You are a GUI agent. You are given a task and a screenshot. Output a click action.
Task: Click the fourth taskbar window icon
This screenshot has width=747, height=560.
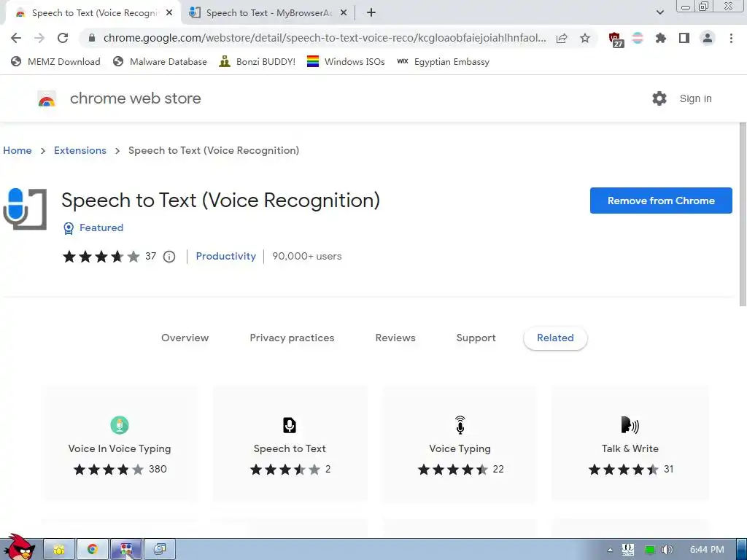[160, 550]
